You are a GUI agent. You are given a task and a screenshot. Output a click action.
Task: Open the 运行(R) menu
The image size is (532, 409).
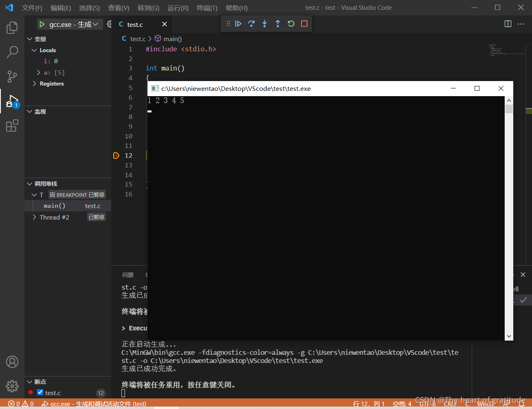tap(178, 8)
